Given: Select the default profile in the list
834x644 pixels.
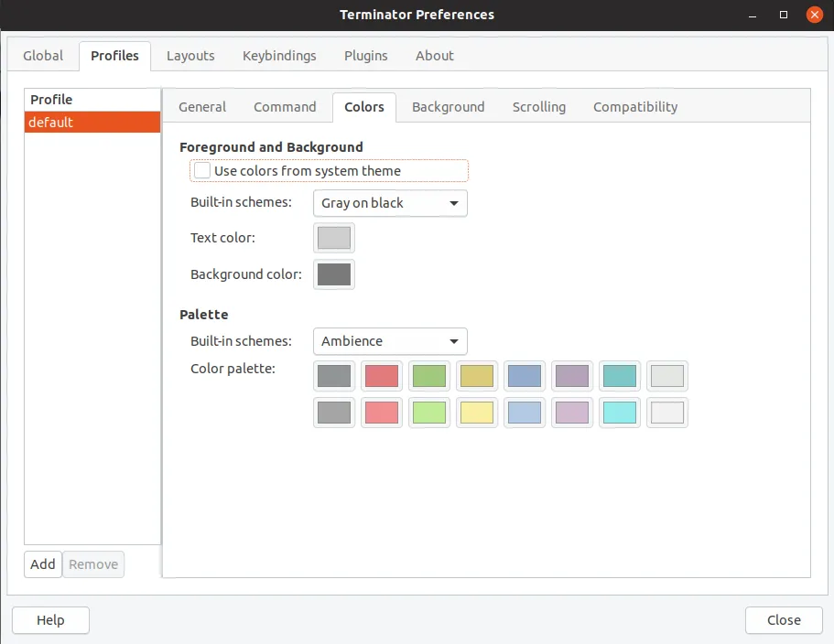Looking at the screenshot, I should pos(92,123).
